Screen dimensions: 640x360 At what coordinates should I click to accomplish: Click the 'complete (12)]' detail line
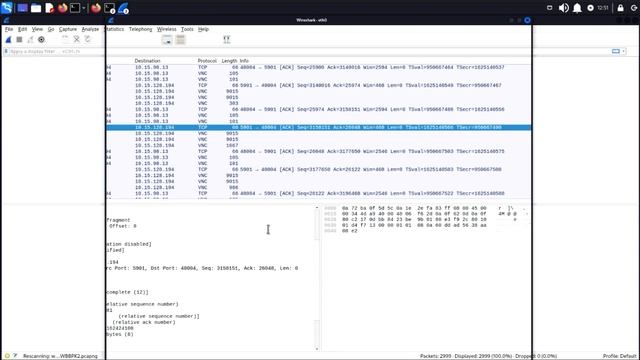pyautogui.click(x=128, y=292)
